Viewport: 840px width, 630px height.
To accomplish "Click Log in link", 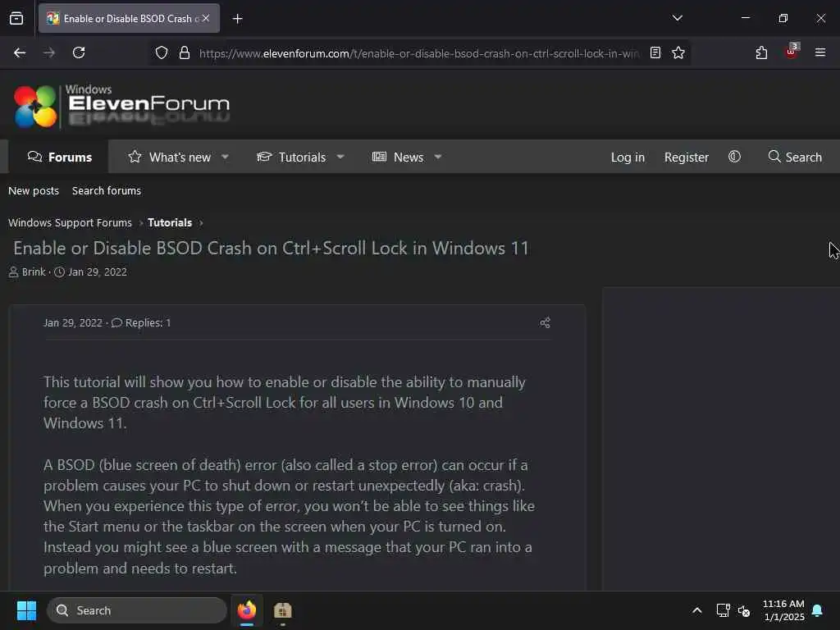I will (x=628, y=157).
